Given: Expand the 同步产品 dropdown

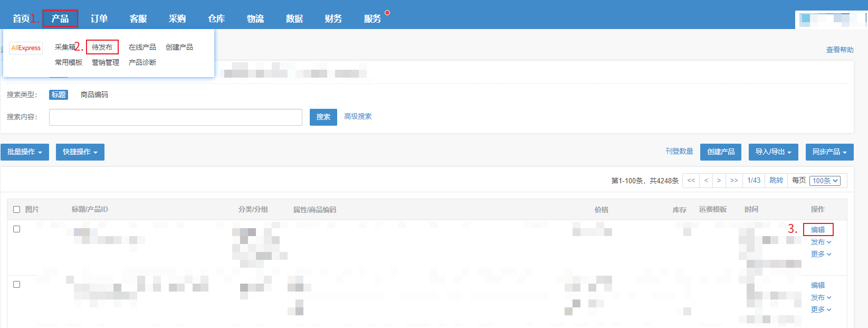Looking at the screenshot, I should [x=829, y=152].
